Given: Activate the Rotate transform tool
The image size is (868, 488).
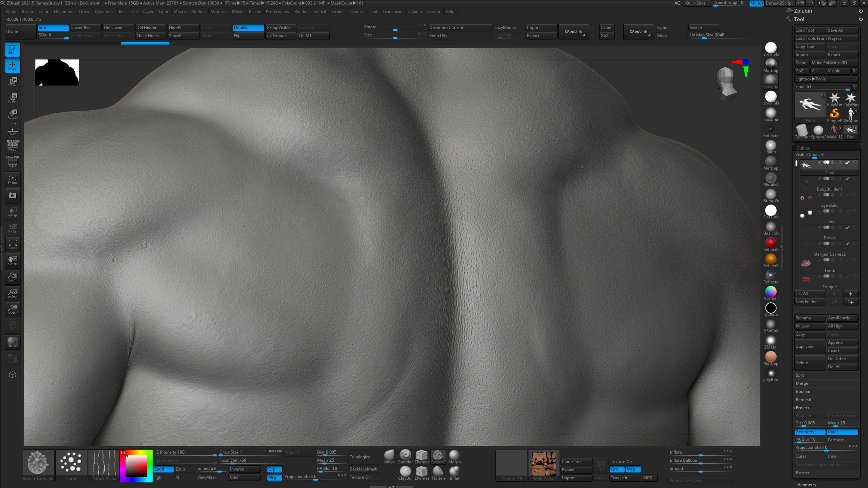Looking at the screenshot, I should click(12, 114).
